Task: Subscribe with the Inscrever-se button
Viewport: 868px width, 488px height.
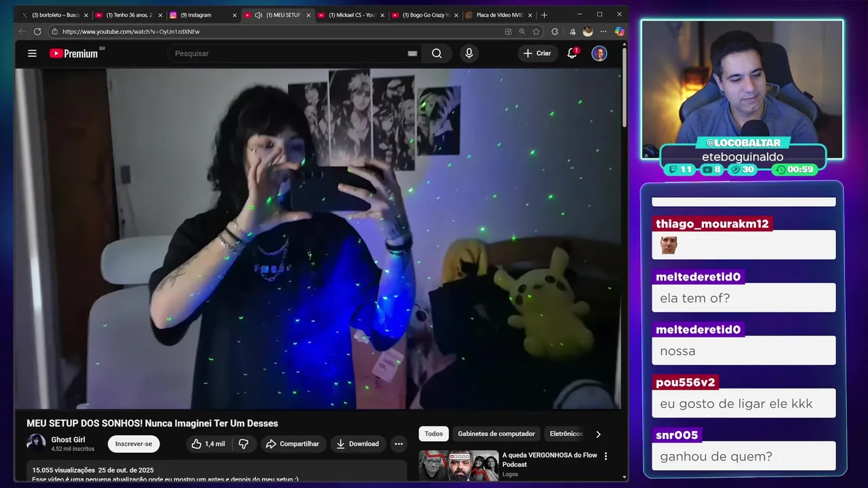Action: coord(134,444)
